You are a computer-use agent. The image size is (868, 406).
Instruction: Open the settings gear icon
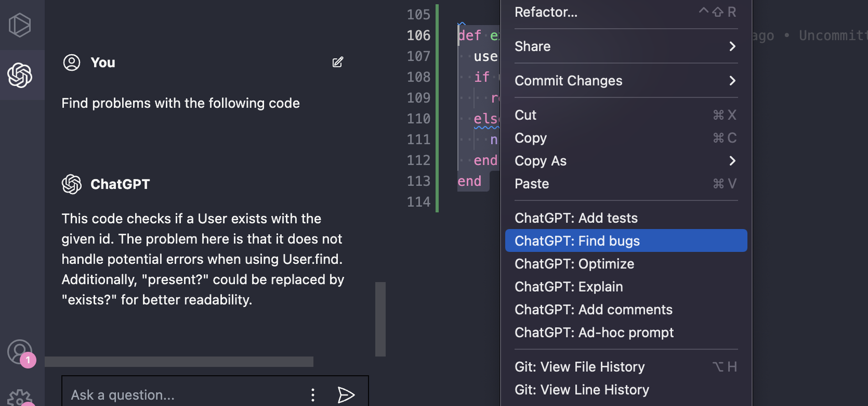(20, 398)
